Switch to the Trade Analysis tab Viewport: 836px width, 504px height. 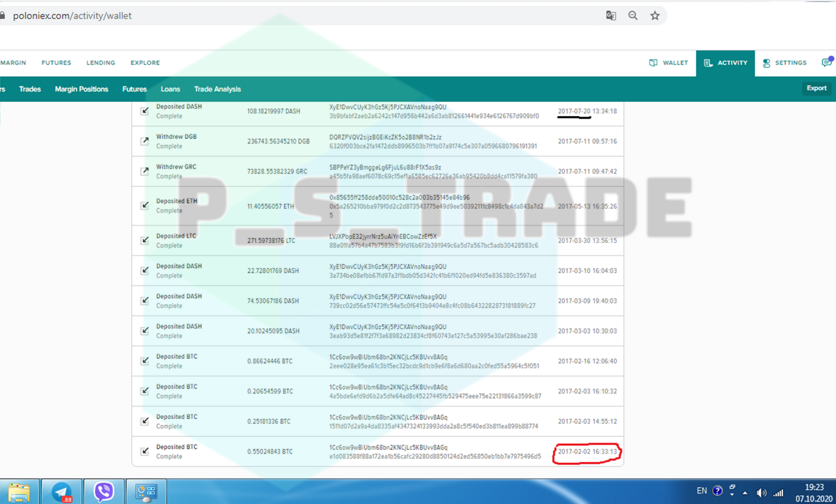tap(217, 89)
